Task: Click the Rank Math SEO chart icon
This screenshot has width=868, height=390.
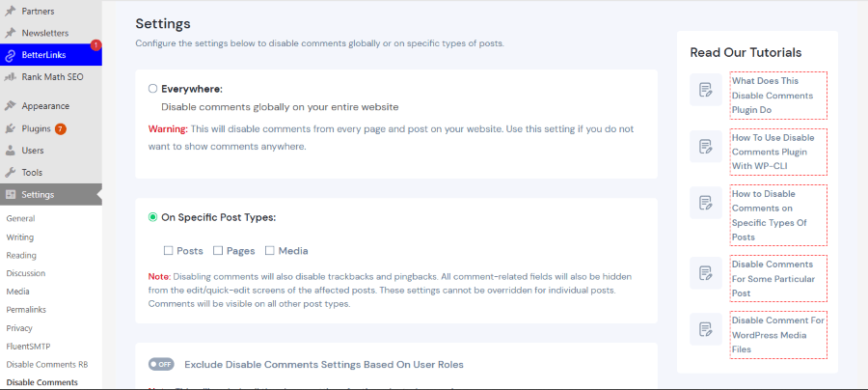Action: [11, 76]
